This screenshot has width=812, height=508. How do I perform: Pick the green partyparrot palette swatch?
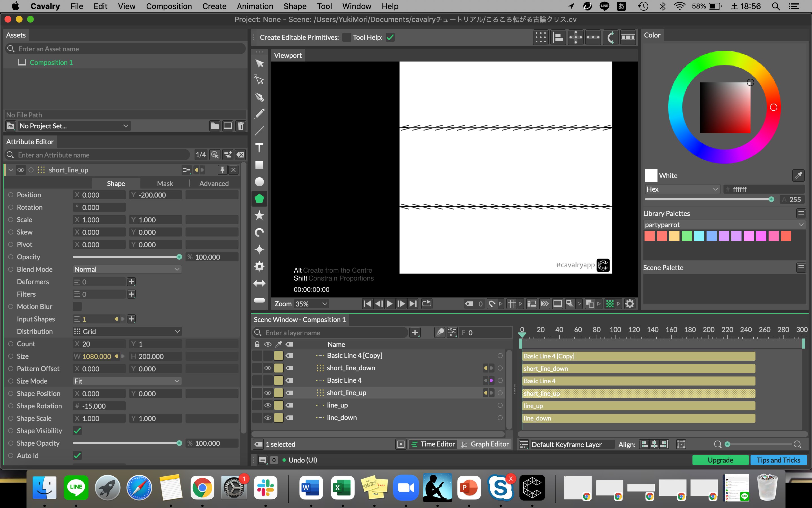point(687,236)
